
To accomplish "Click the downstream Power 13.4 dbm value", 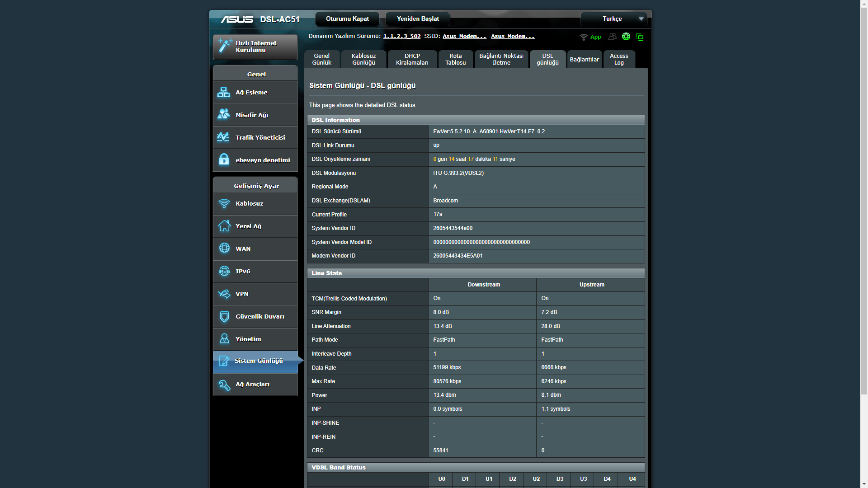I will tap(444, 395).
